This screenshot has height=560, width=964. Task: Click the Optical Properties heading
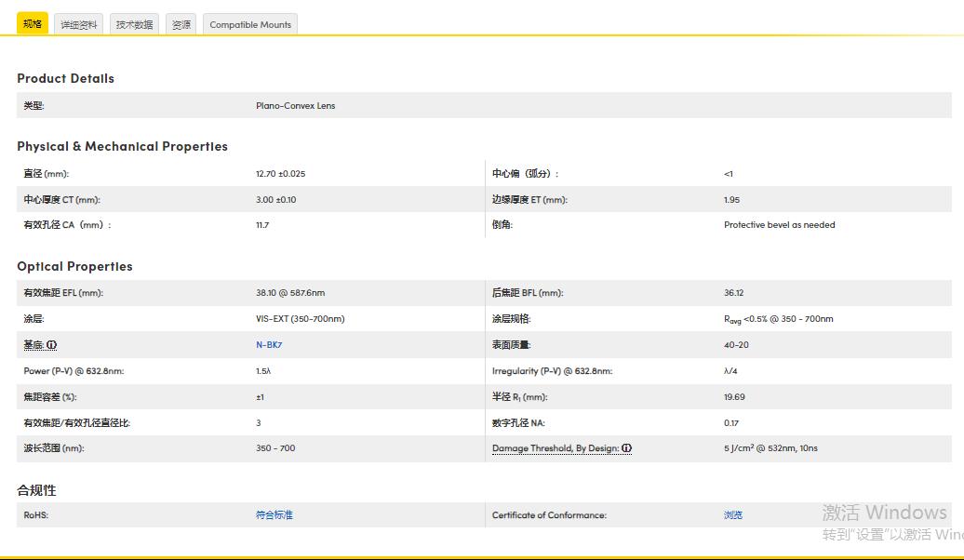pyautogui.click(x=74, y=266)
